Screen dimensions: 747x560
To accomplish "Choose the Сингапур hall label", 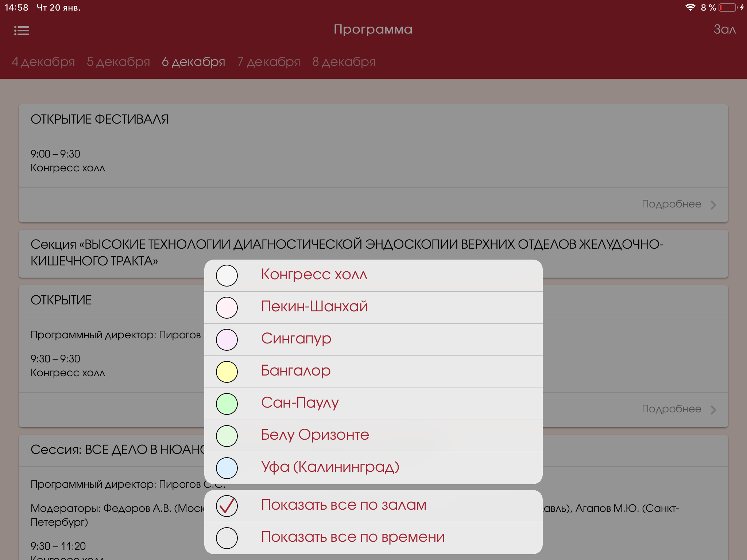I will tap(296, 339).
